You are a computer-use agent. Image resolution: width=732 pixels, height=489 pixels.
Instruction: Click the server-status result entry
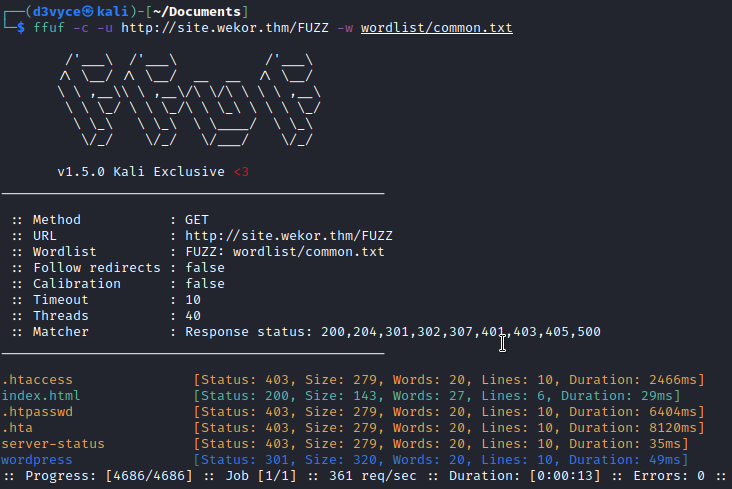(53, 444)
